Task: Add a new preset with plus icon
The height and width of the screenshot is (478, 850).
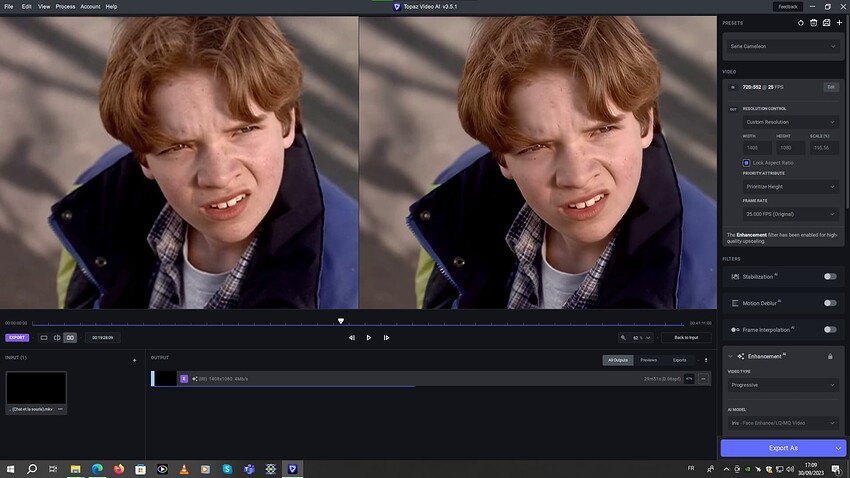Action: click(839, 23)
